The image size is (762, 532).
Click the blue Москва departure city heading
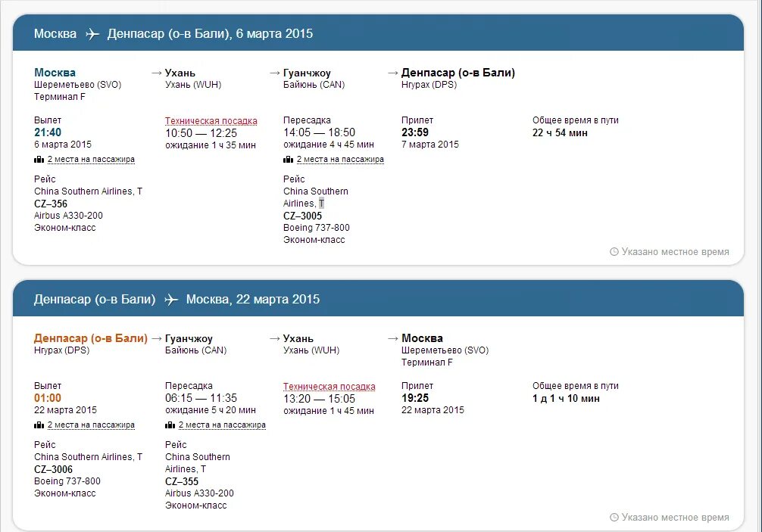click(55, 73)
